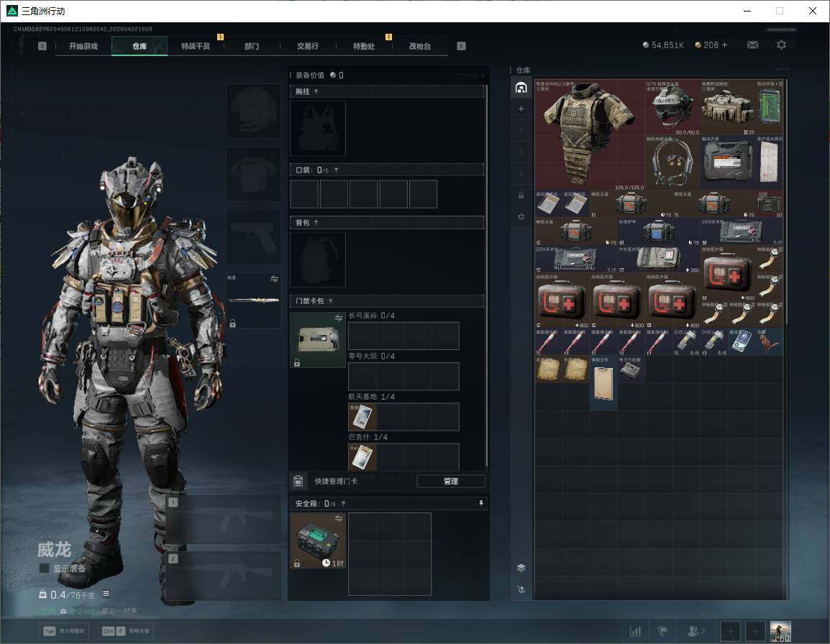Toggle the 显示装备 checkbox

pos(44,569)
